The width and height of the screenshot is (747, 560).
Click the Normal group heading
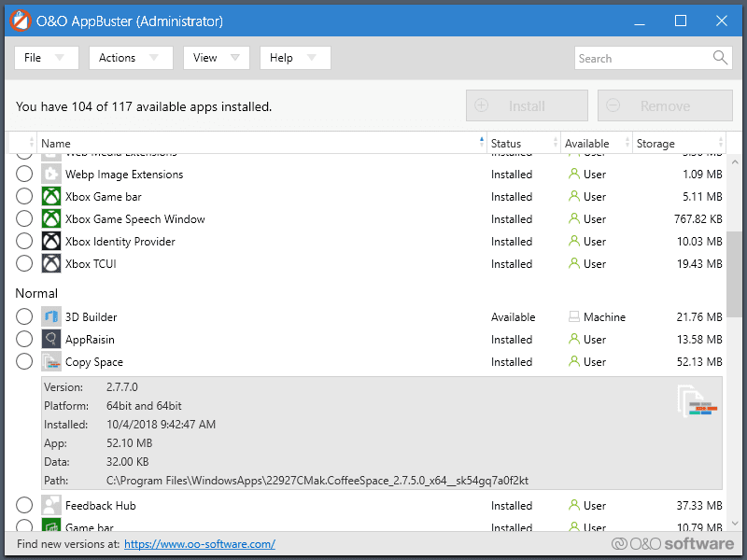coord(36,293)
